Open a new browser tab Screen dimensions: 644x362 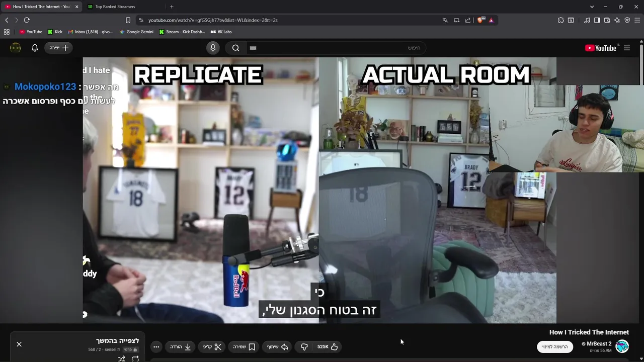[x=172, y=7]
